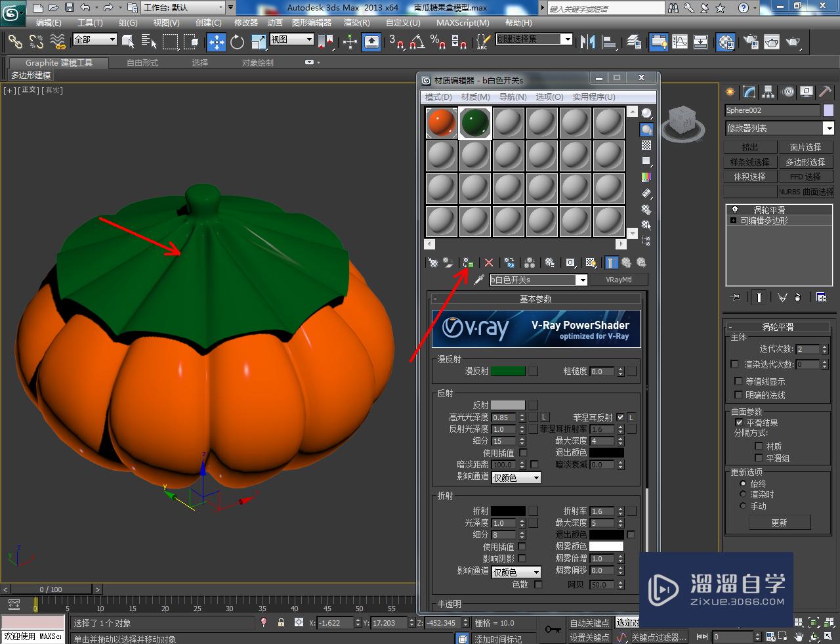Collapse the Basic Parameters rollout
Viewport: 840px width, 644px height.
(x=535, y=299)
